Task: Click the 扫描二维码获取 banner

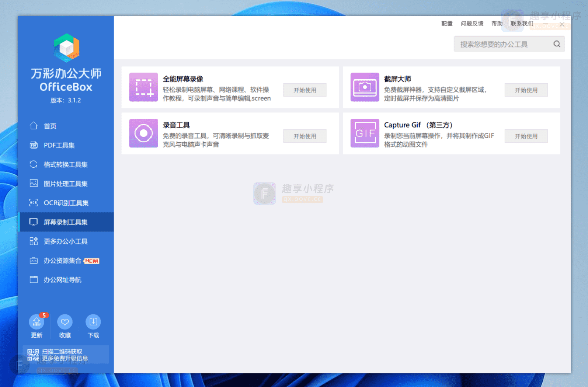Action: click(66, 355)
